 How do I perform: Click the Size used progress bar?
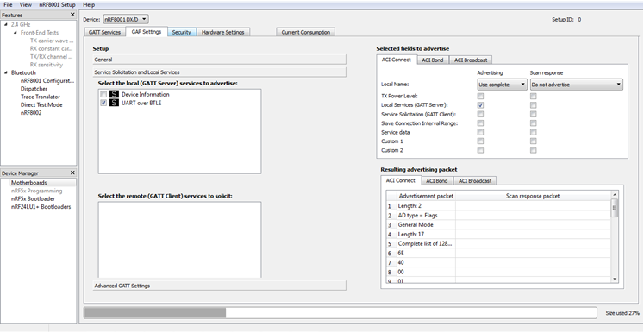(340, 313)
